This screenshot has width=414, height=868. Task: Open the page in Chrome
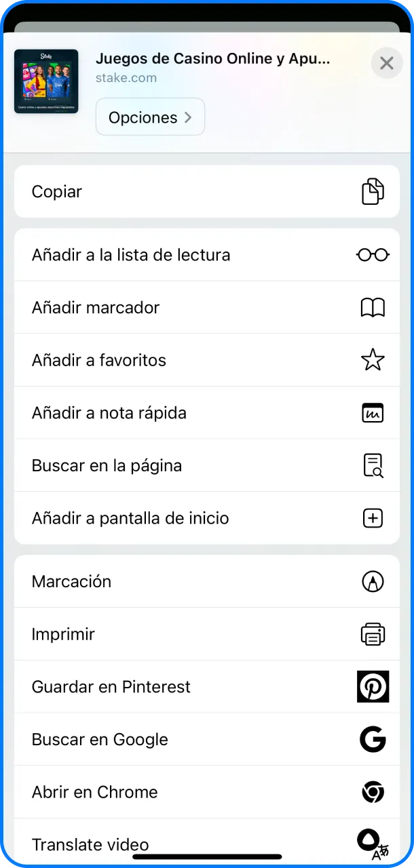(x=94, y=792)
